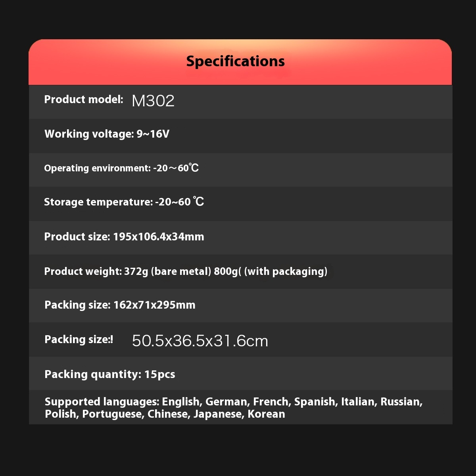This screenshot has width=476, height=476.
Task: Select German in the languages list
Action: 226,402
